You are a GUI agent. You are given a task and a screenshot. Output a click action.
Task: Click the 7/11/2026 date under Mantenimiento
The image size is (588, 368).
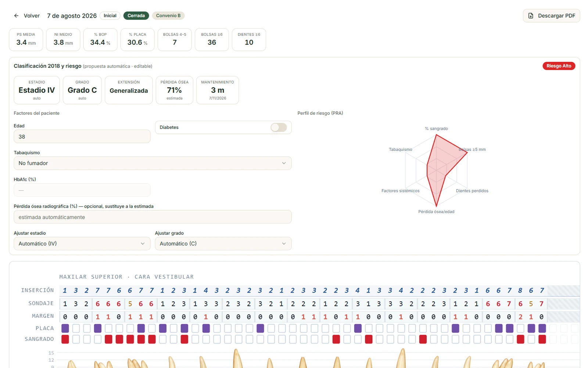[x=218, y=98]
